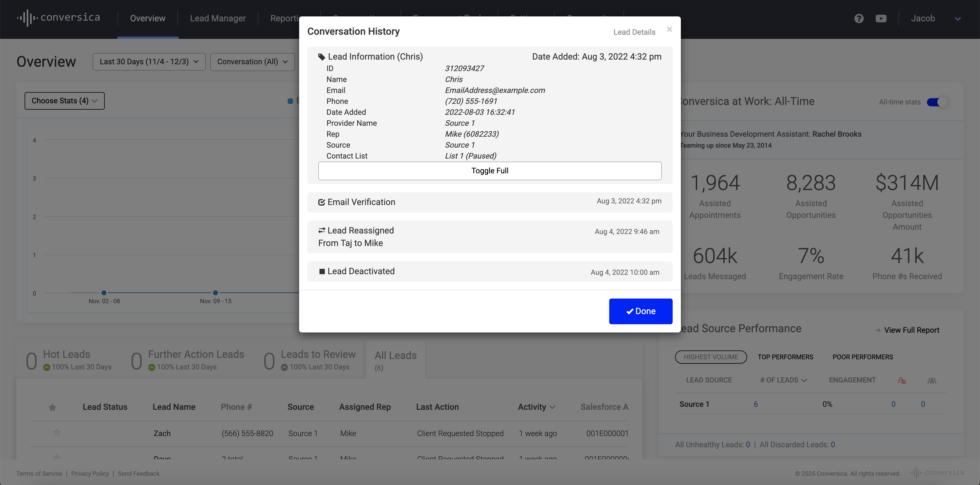
Task: Click the Lead Information tag icon
Action: [x=322, y=57]
